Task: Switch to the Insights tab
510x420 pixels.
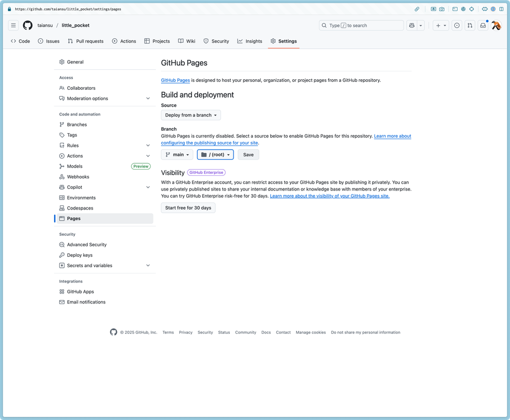Action: [x=250, y=41]
